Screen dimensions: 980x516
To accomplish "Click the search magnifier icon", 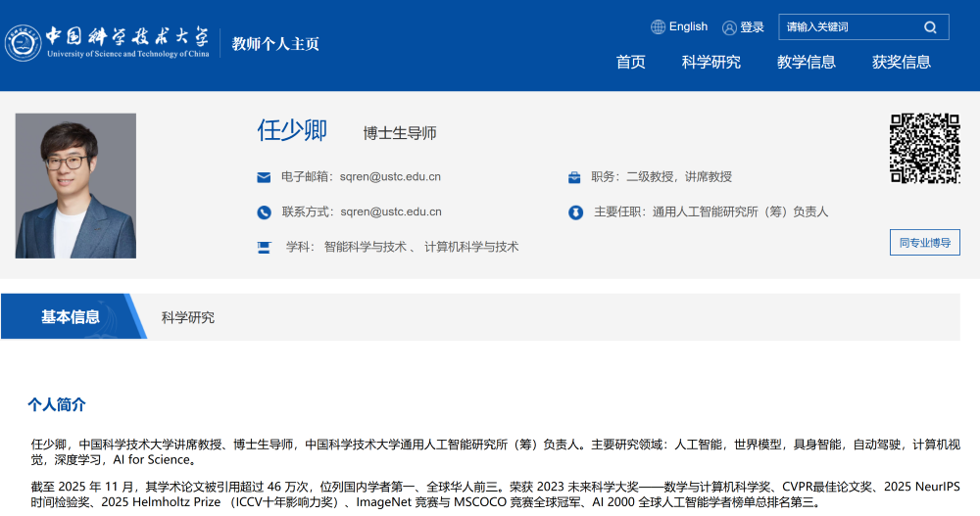I will point(930,27).
